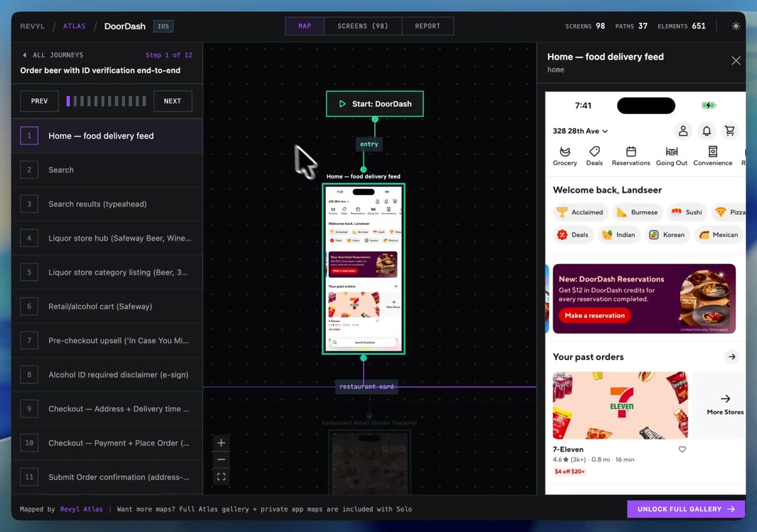Image resolution: width=757 pixels, height=532 pixels.
Task: Switch to the REPORT tab
Action: click(x=428, y=26)
